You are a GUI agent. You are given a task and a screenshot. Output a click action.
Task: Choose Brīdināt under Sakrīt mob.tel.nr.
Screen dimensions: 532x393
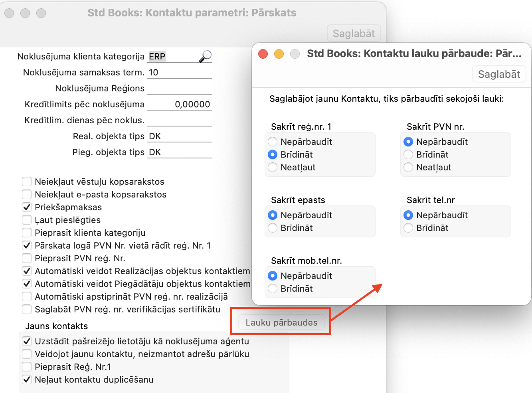pyautogui.click(x=273, y=288)
